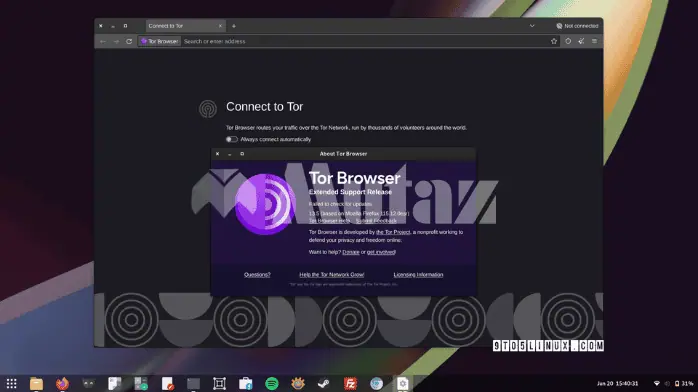Go forward using the forward arrow
698x392 pixels.
pos(116,41)
